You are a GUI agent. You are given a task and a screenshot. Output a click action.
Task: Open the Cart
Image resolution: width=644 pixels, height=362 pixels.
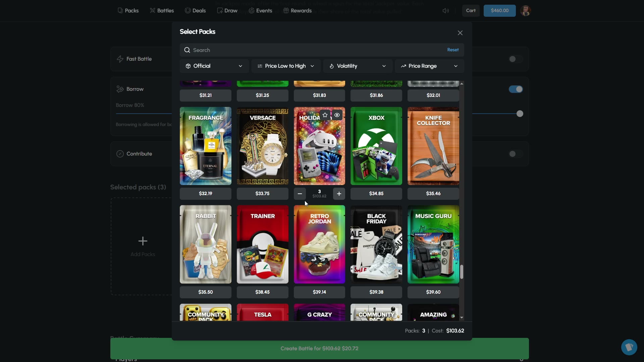[471, 11]
